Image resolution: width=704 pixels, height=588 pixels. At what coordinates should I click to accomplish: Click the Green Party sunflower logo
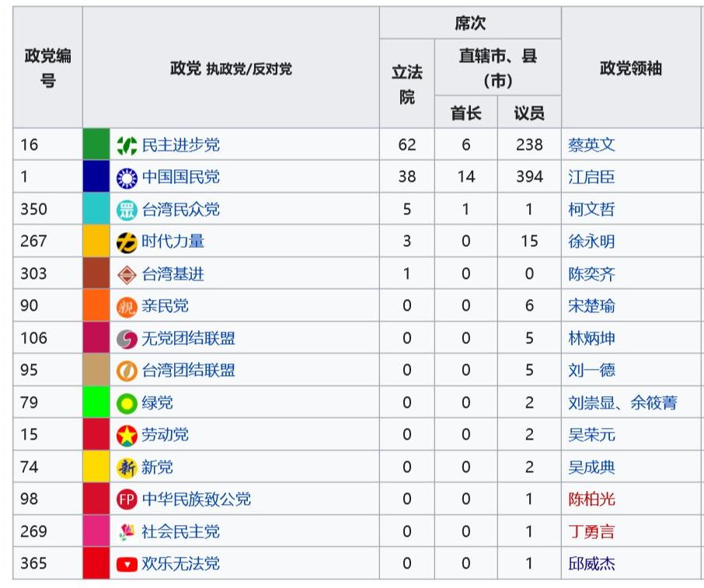pos(127,403)
